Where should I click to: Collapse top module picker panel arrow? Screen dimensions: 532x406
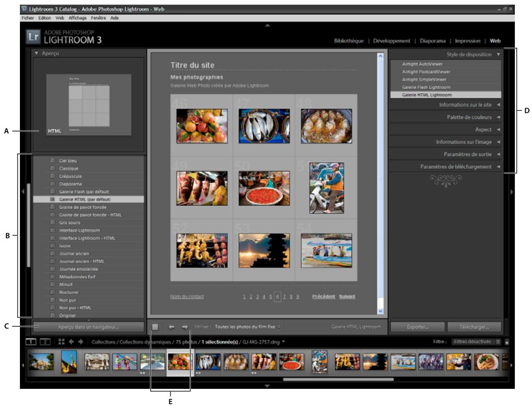[267, 25]
